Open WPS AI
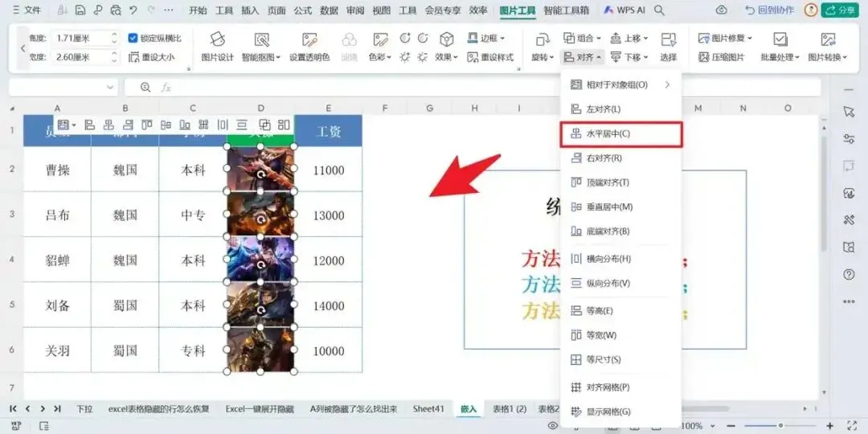The image size is (868, 434). (x=624, y=10)
